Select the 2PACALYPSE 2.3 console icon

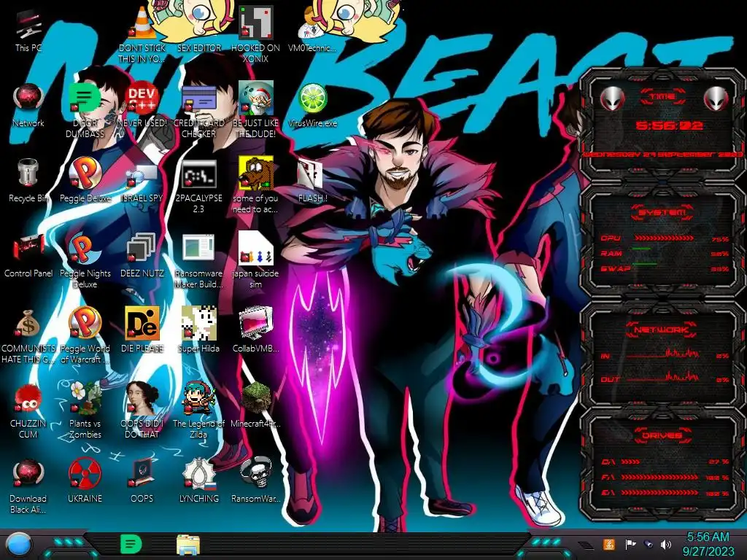198,186
